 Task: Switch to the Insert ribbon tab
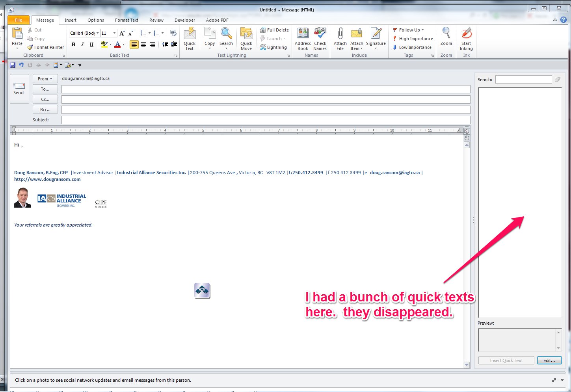point(71,20)
